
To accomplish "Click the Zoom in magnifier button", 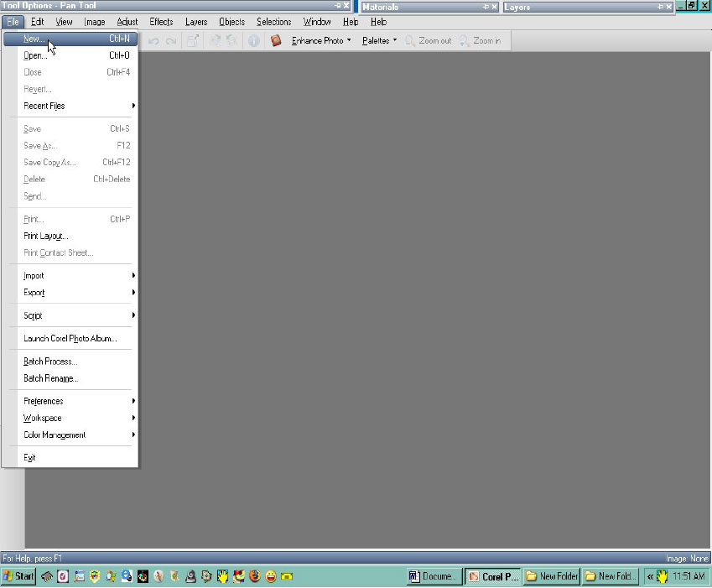I will pos(480,41).
